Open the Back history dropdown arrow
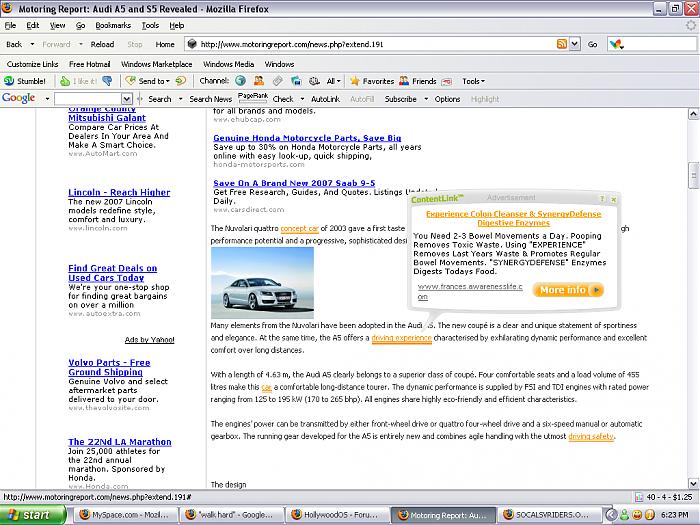Screen dimensions: 700x525 [x=32, y=44]
